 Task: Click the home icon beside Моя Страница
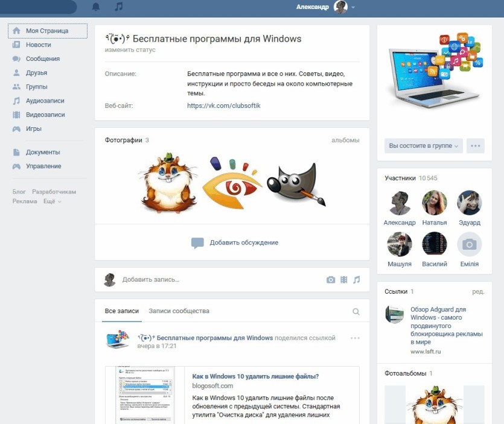click(x=16, y=31)
